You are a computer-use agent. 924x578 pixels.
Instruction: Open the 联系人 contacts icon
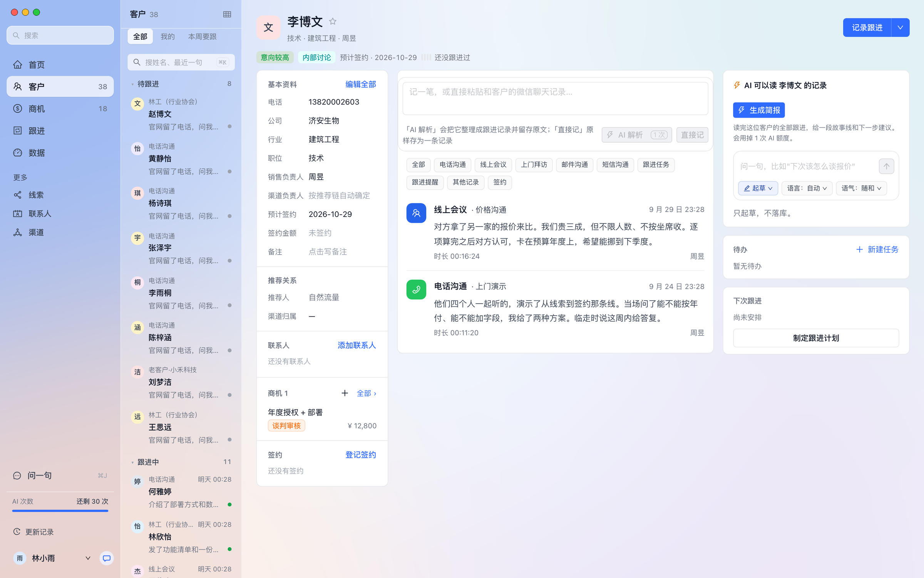(x=18, y=213)
